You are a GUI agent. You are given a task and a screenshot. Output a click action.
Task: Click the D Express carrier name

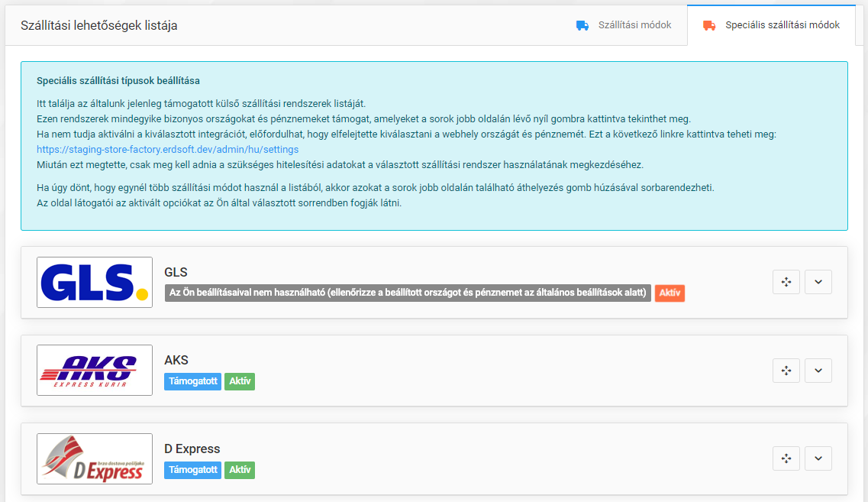click(192, 449)
